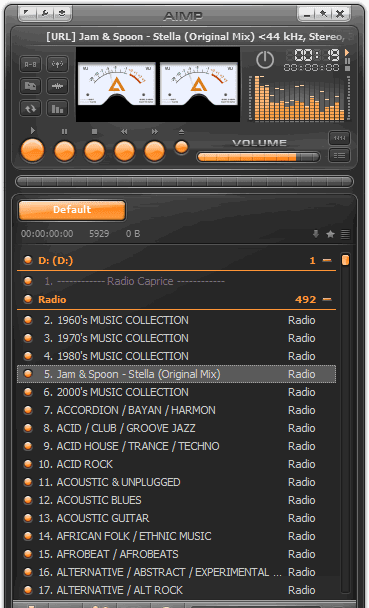Start playback with the Play button
Image resolution: width=369 pixels, height=608 pixels.
coord(32,151)
